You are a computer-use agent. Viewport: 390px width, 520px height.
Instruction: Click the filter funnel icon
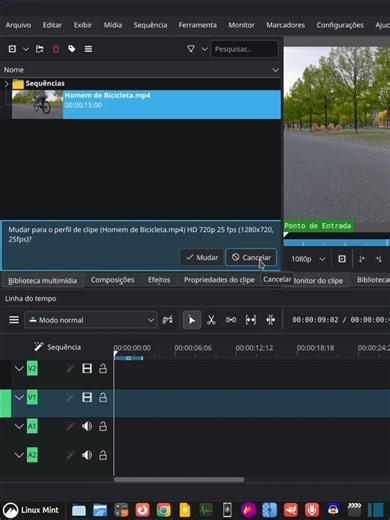191,49
